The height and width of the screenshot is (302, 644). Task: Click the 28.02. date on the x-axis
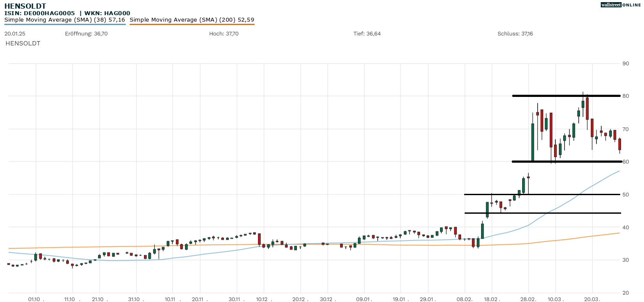click(529, 299)
